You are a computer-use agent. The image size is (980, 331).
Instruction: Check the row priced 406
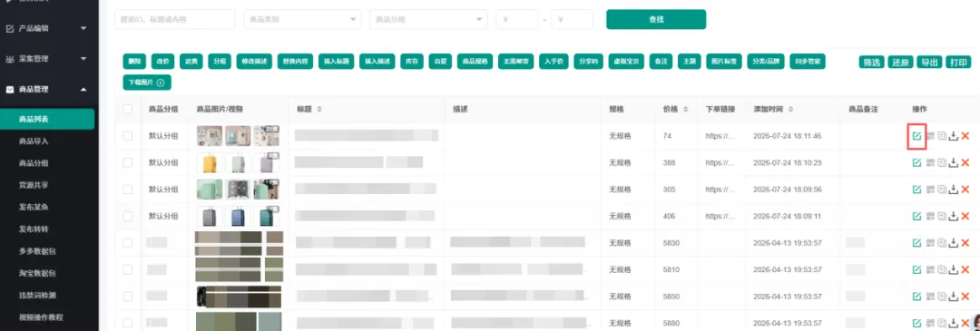128,216
